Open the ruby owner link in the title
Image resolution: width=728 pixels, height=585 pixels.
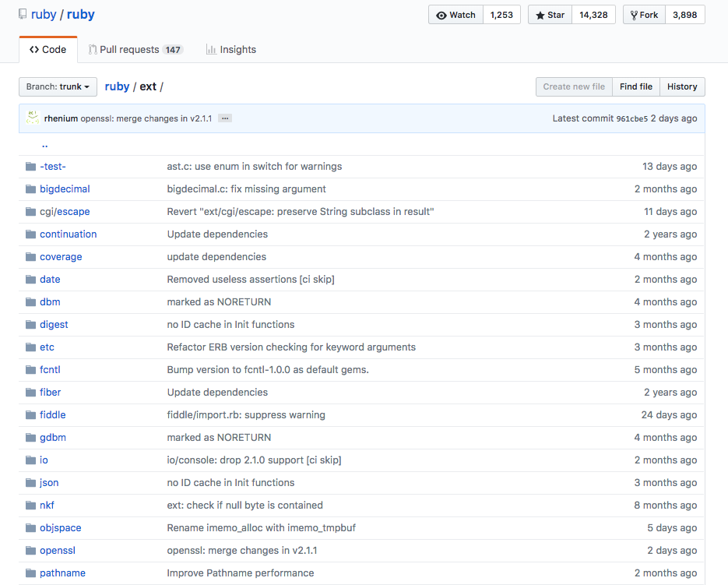pyautogui.click(x=44, y=14)
